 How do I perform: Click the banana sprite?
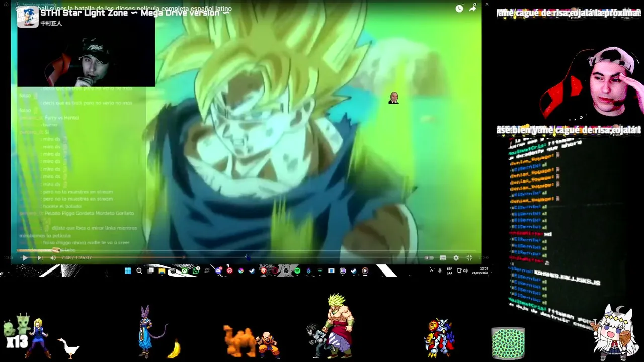tap(174, 349)
